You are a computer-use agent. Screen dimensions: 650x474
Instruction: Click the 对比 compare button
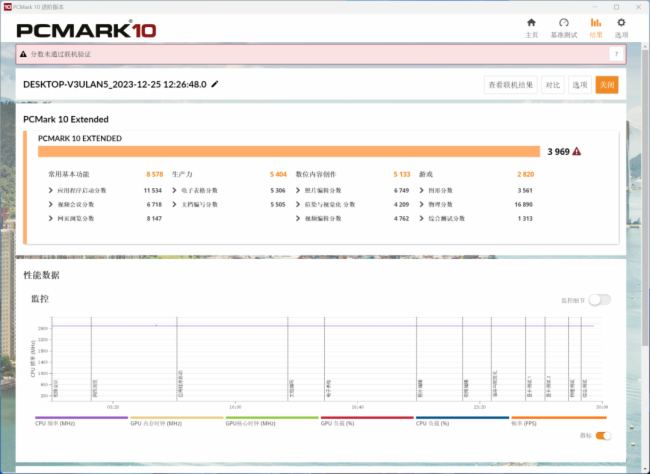coord(553,85)
